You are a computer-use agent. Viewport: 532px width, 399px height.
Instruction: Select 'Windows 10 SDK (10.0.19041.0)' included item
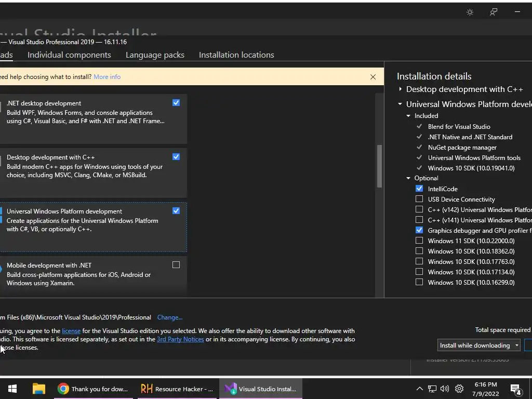(471, 168)
